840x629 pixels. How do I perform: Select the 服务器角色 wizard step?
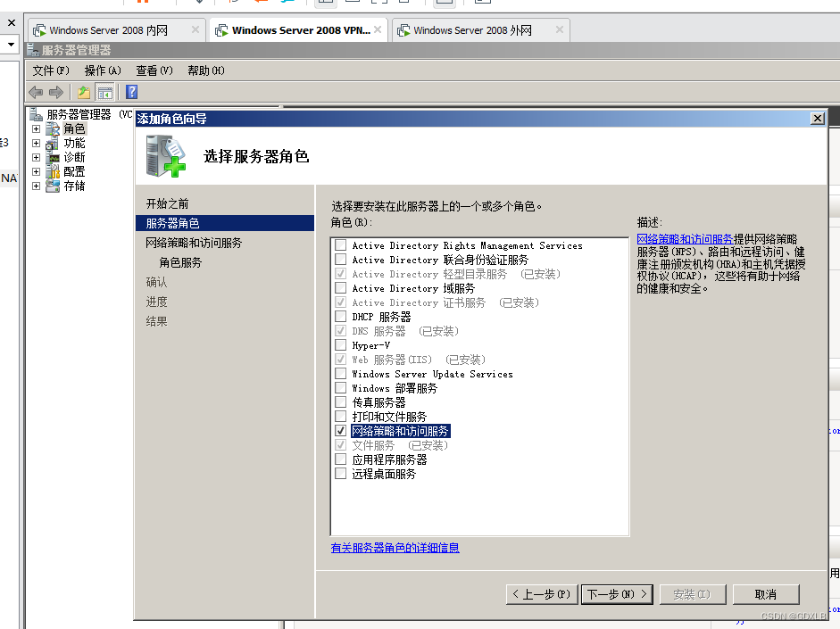(x=225, y=223)
